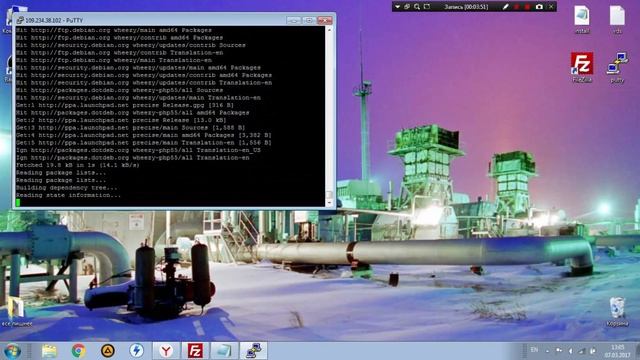This screenshot has height=360, width=640.
Task: Maximize the PuTTY window
Action: pyautogui.click(x=309, y=20)
